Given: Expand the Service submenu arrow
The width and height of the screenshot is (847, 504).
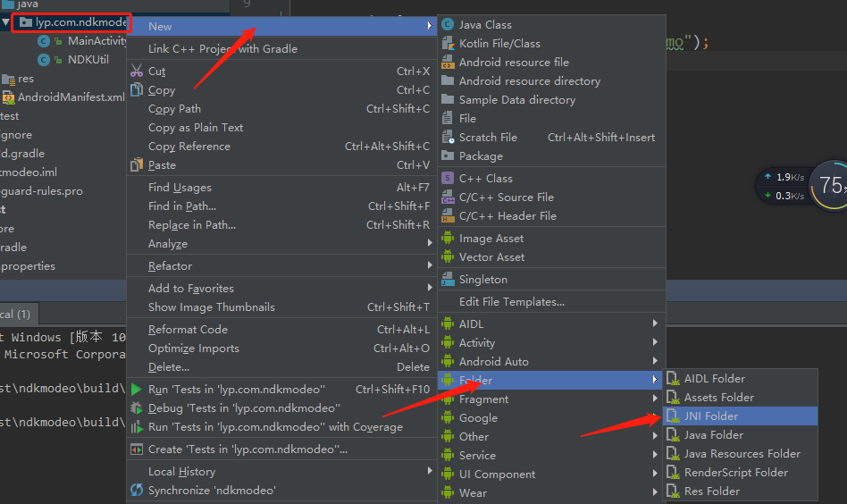Looking at the screenshot, I should click(655, 454).
